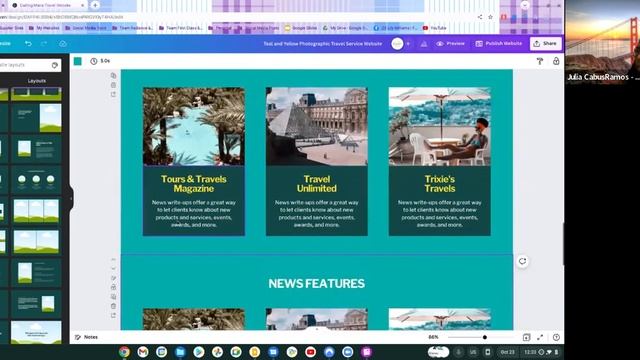
Task: Undo the last edit
Action: click(x=28, y=43)
